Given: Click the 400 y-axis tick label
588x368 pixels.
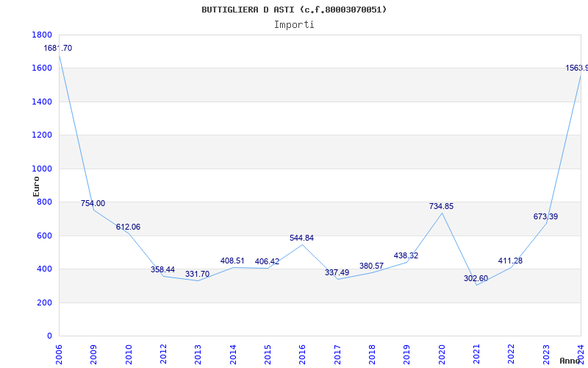Looking at the screenshot, I should tap(44, 269).
